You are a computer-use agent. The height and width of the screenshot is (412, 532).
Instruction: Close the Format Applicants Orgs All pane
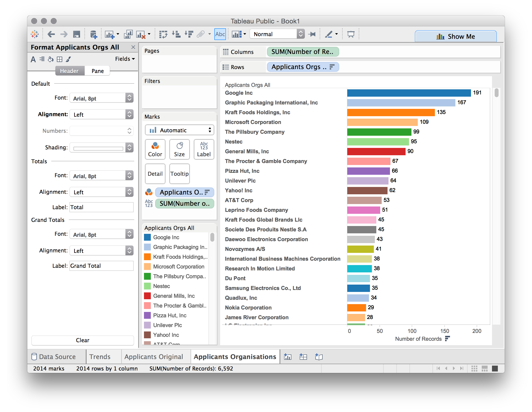[x=133, y=47]
